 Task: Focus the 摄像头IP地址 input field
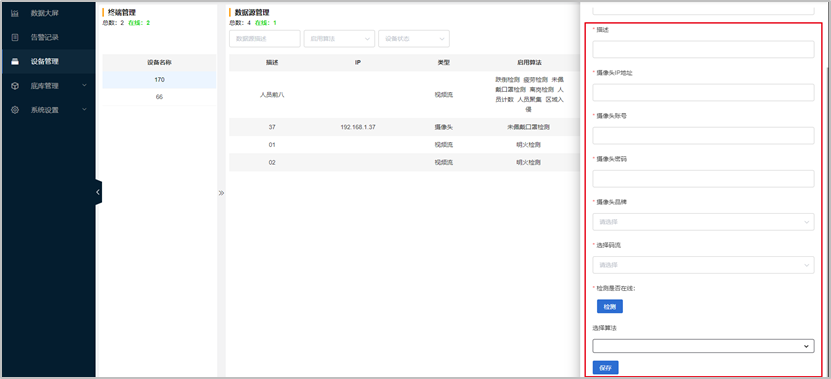[x=703, y=92]
